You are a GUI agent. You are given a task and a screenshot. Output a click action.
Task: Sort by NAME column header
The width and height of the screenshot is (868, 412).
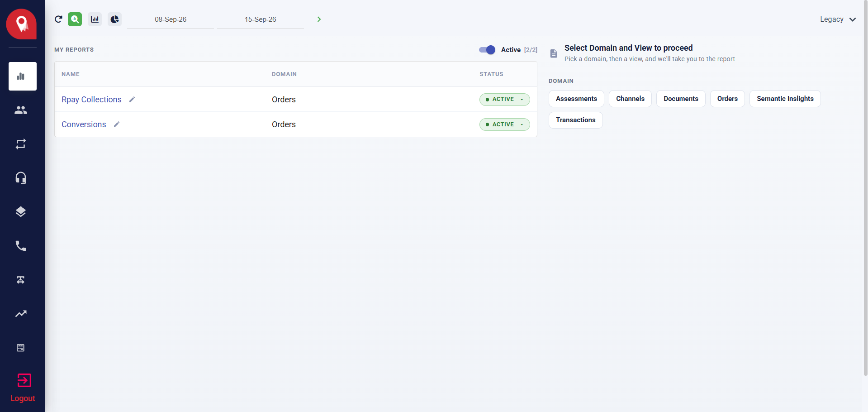click(x=71, y=74)
